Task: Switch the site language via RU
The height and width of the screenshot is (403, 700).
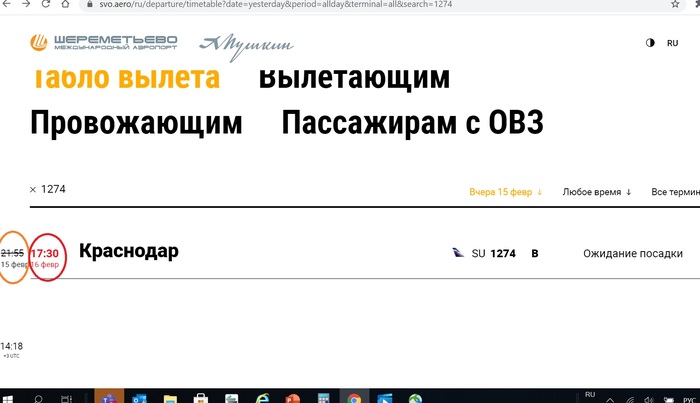Action: [672, 43]
